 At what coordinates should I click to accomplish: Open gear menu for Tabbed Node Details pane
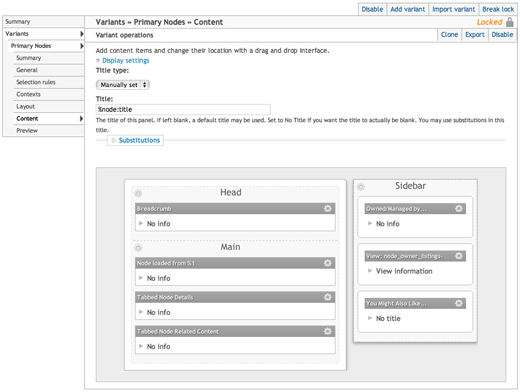(328, 297)
